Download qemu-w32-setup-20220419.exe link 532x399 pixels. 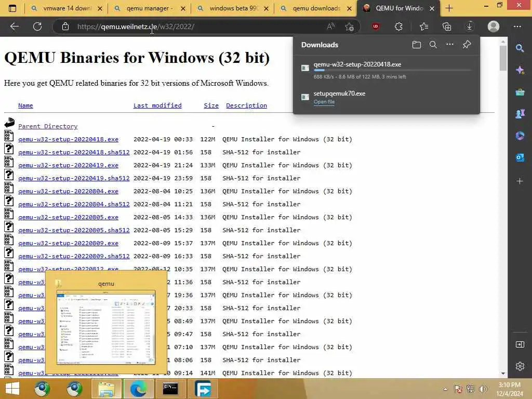[x=68, y=165]
